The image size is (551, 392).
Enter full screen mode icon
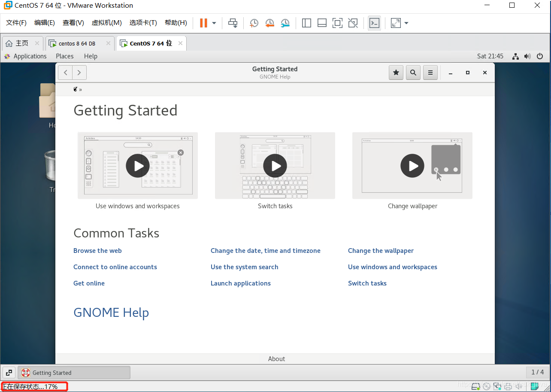point(337,23)
